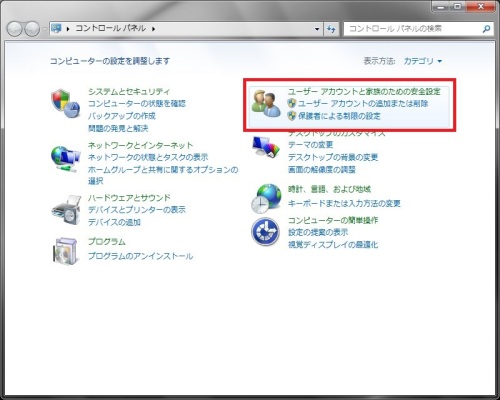500x400 pixels.
Task: Expand the arrow after コントロール パネル breadcrumb
Action: point(153,29)
